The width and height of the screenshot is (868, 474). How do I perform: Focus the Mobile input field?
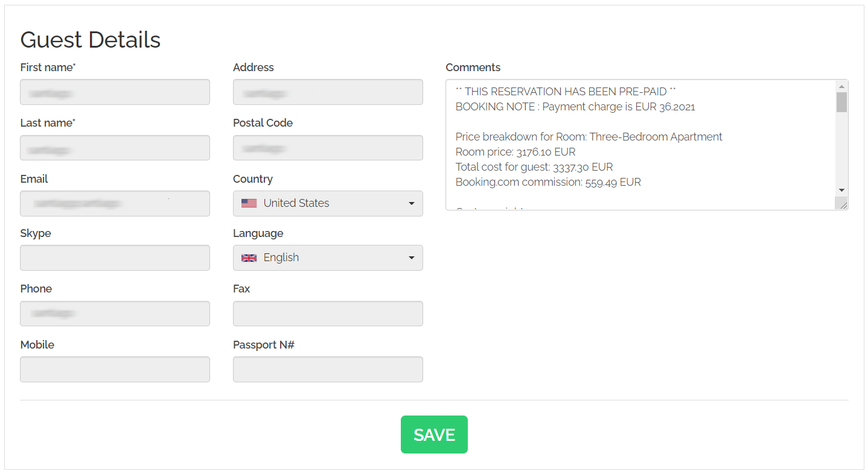(x=115, y=369)
